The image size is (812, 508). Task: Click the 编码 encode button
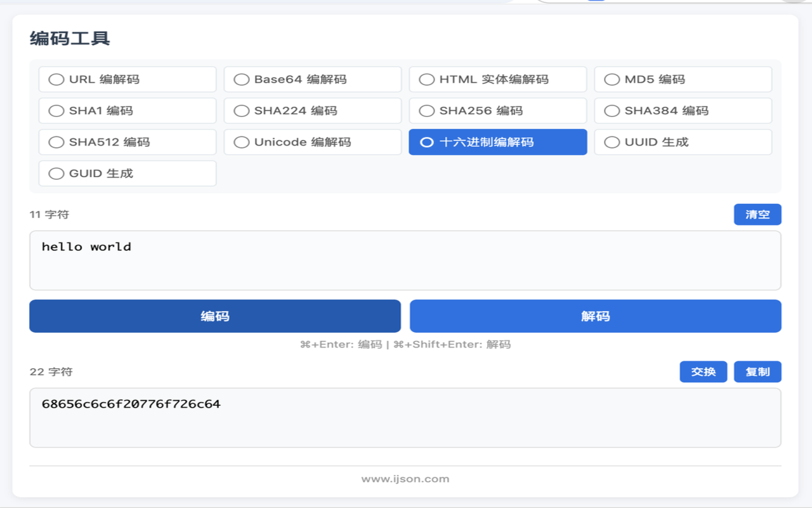pos(215,316)
